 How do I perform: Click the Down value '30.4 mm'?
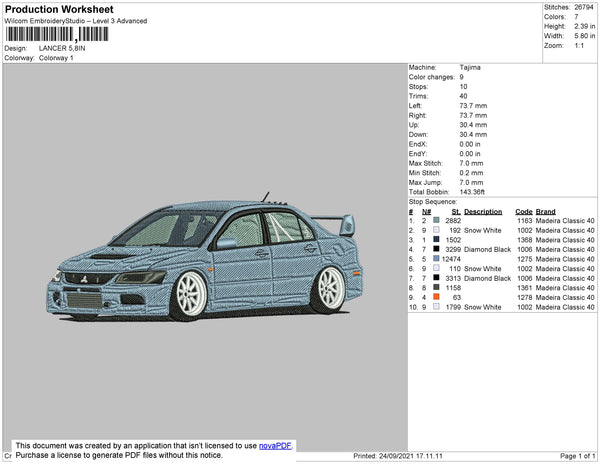coord(473,134)
